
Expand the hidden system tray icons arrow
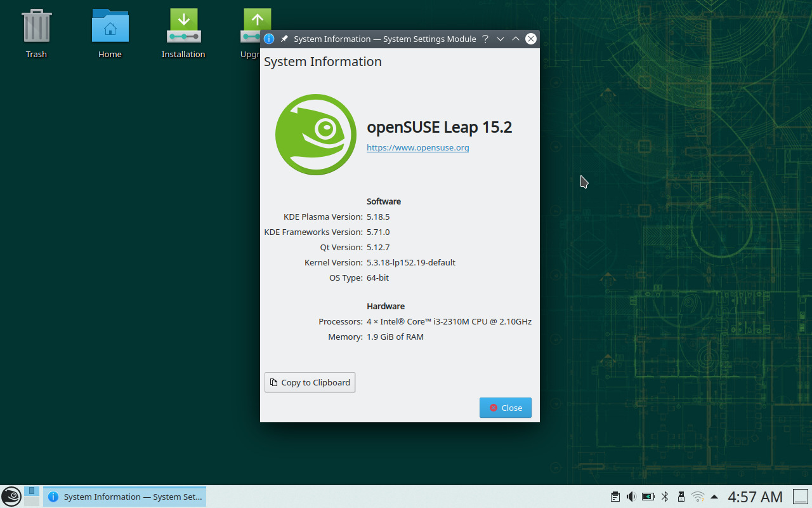tap(714, 497)
